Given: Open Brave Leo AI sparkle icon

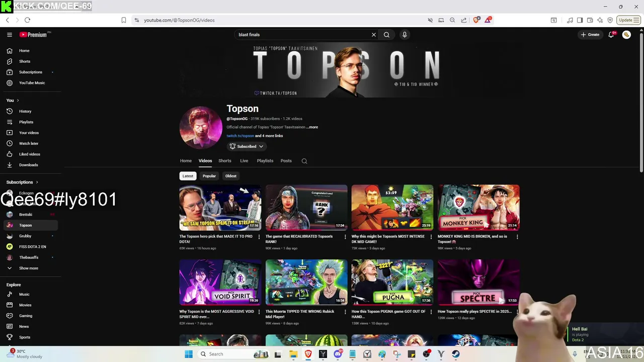Looking at the screenshot, I should coord(600,20).
